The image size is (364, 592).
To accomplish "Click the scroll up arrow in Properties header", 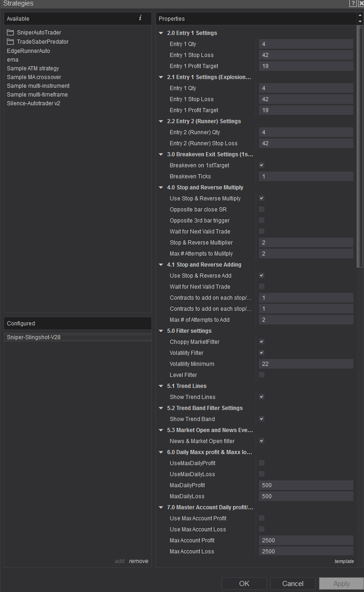I will 359,16.
